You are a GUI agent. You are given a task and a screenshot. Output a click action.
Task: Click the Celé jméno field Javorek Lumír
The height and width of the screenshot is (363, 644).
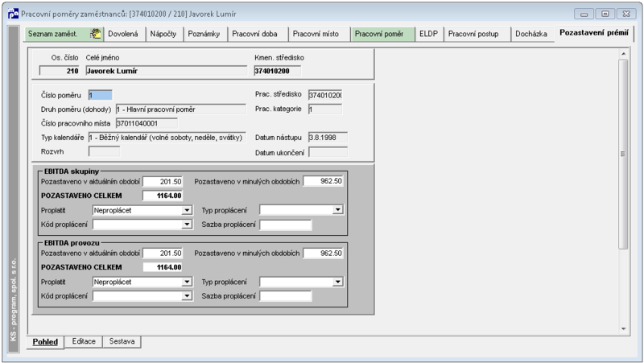point(167,71)
